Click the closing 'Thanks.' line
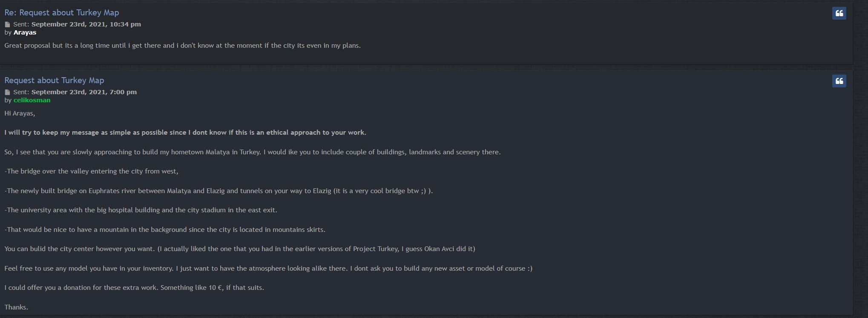868x318 pixels. (x=16, y=307)
